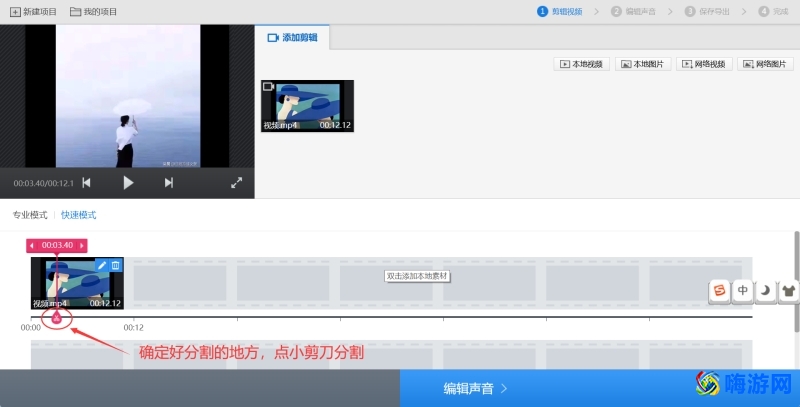Screen dimensions: 800x407
Task: Click the 00:03.40/00:12.1 time readout
Action: (x=44, y=183)
